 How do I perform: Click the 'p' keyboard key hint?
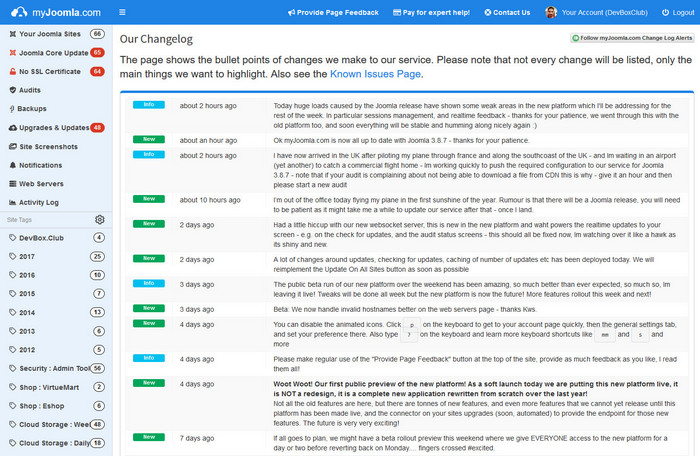click(x=411, y=325)
